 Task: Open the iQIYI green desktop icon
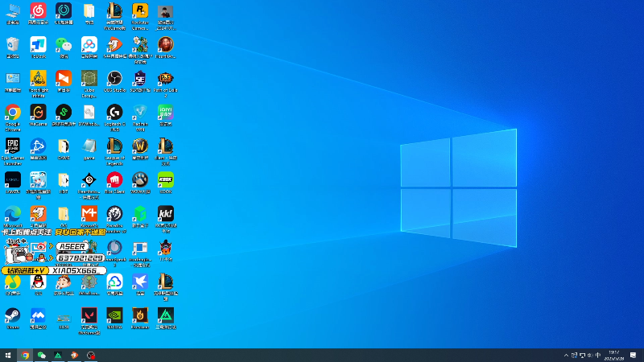point(166,115)
